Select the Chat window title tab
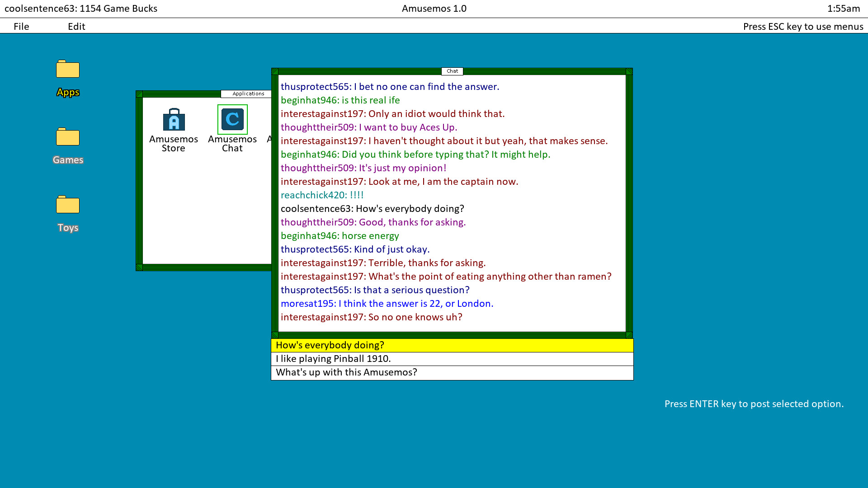 click(x=452, y=71)
